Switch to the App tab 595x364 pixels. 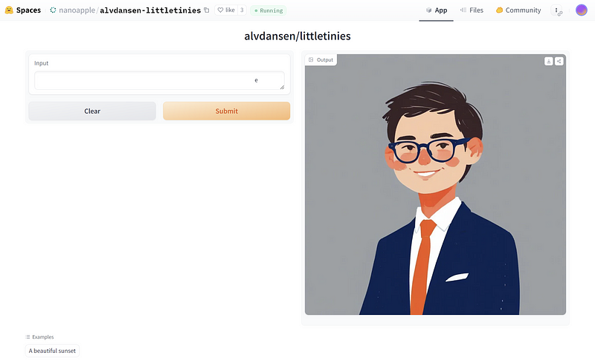(x=437, y=10)
